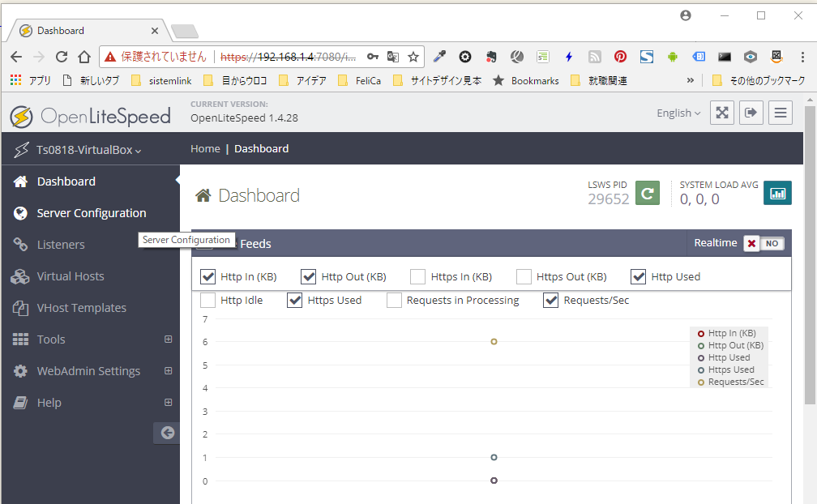Uncheck the Http Used checkbox
This screenshot has width=817, height=504.
point(639,276)
